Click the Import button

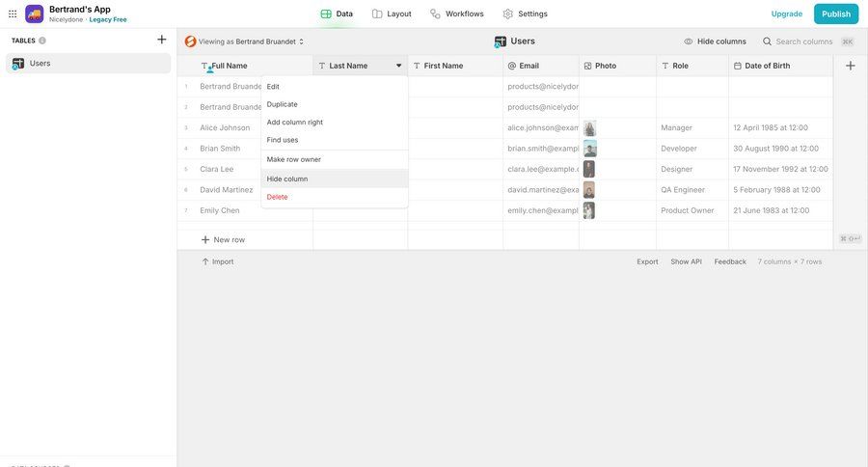click(x=218, y=261)
